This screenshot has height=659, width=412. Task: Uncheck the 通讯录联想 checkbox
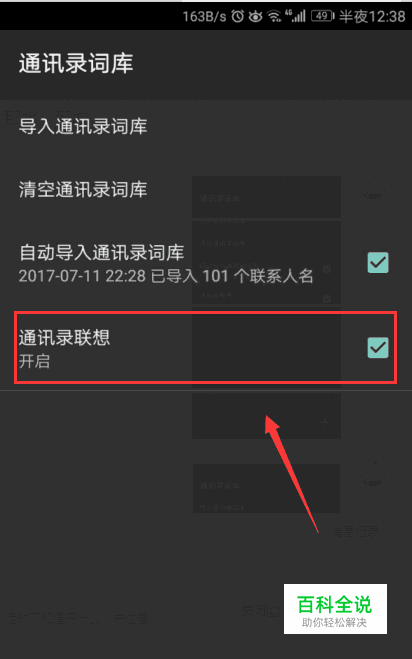pyautogui.click(x=378, y=348)
